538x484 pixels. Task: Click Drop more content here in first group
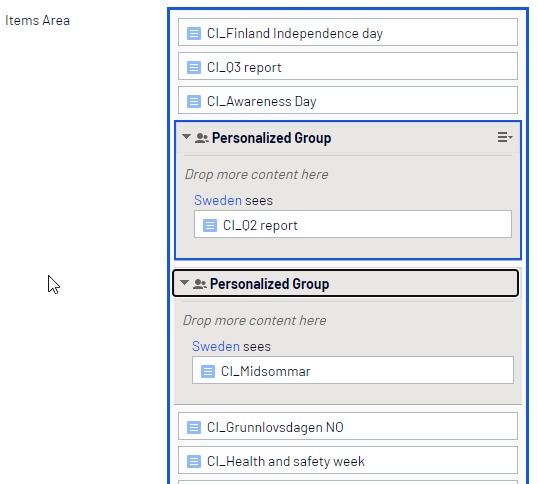(256, 175)
